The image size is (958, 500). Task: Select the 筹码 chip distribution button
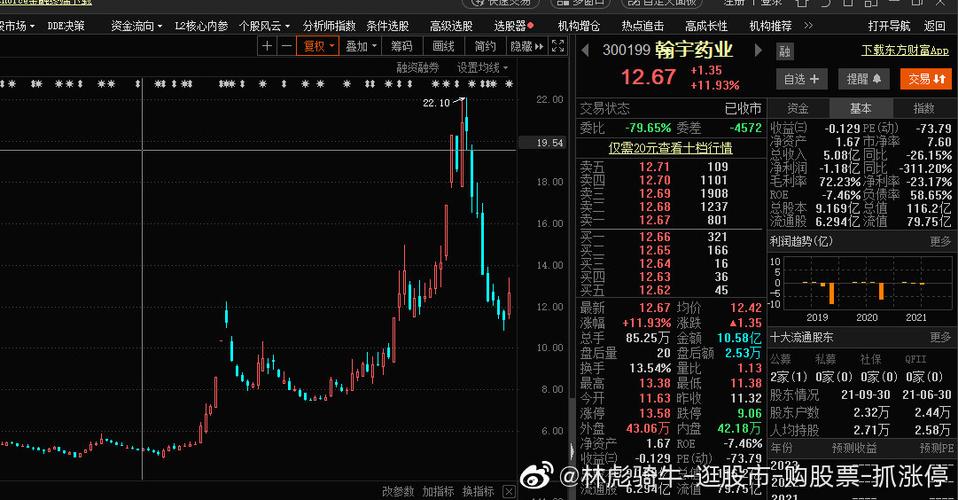tap(402, 46)
